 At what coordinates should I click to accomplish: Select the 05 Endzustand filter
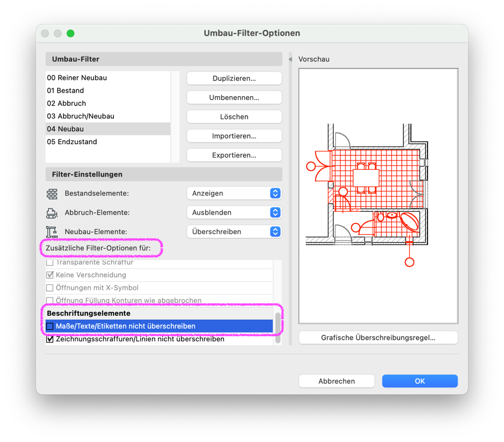pyautogui.click(x=108, y=142)
